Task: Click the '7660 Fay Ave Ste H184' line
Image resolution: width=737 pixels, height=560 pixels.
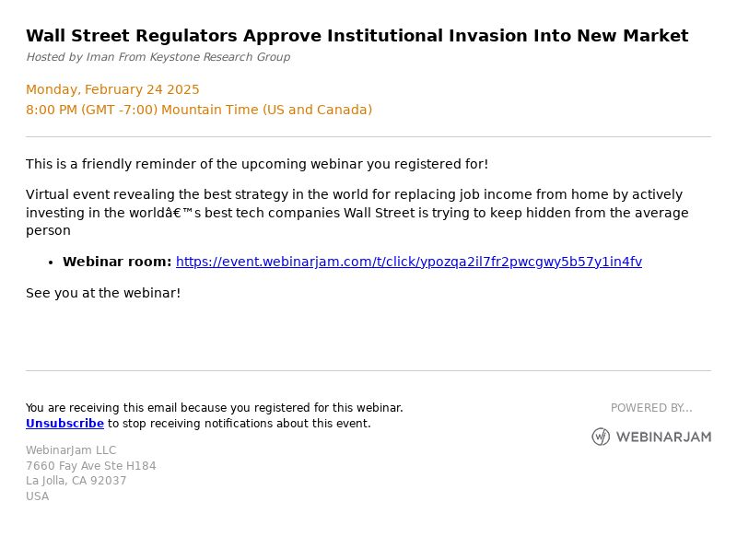Action: tap(90, 465)
